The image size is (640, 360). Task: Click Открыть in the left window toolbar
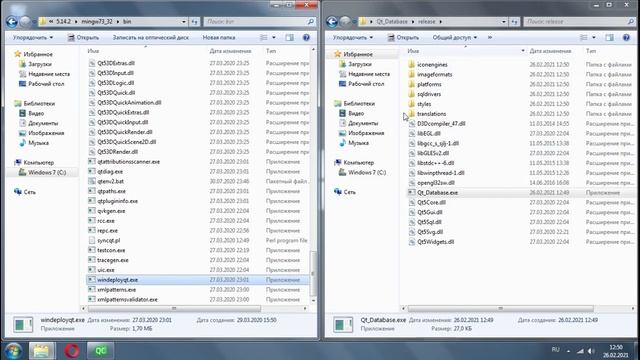coord(83,38)
